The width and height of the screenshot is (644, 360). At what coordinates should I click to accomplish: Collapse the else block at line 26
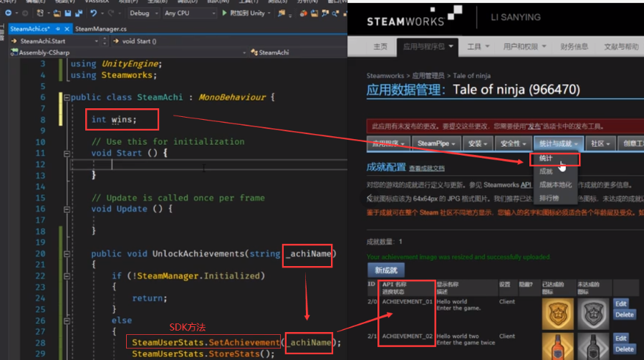(x=67, y=321)
